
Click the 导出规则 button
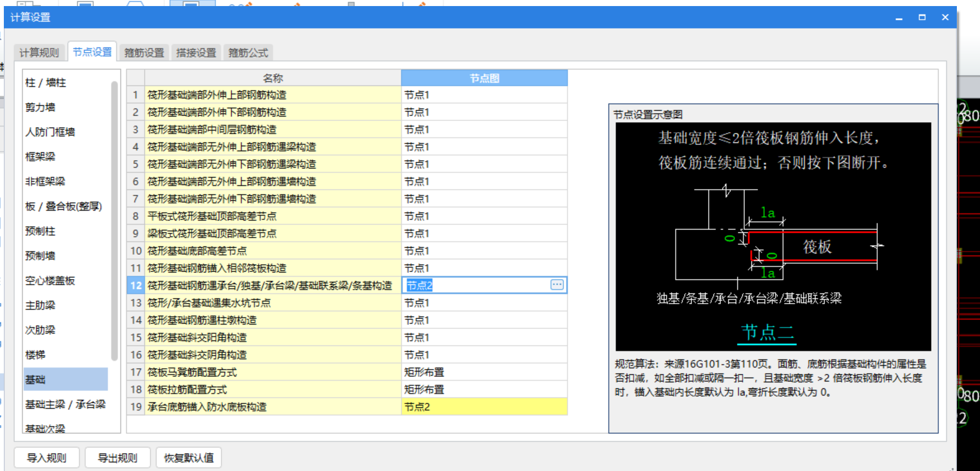point(117,458)
